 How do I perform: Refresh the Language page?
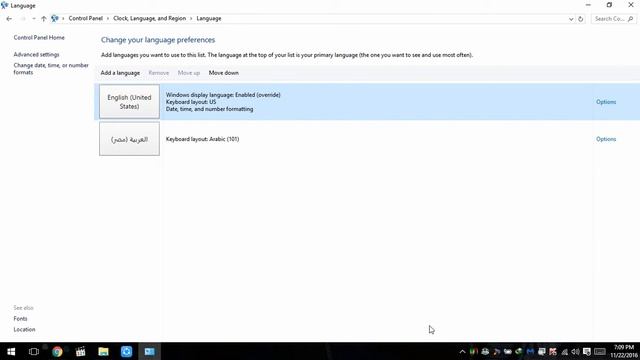[580, 19]
